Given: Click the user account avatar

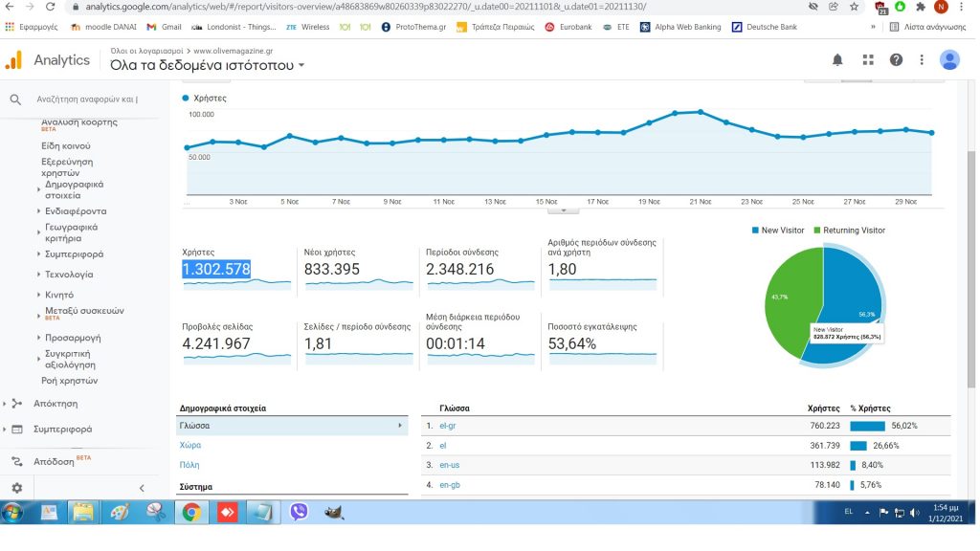Looking at the screenshot, I should pos(949,60).
